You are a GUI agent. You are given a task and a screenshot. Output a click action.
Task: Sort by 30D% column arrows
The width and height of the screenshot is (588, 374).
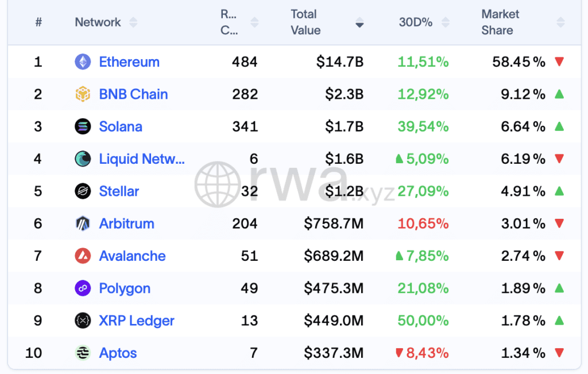click(x=444, y=22)
